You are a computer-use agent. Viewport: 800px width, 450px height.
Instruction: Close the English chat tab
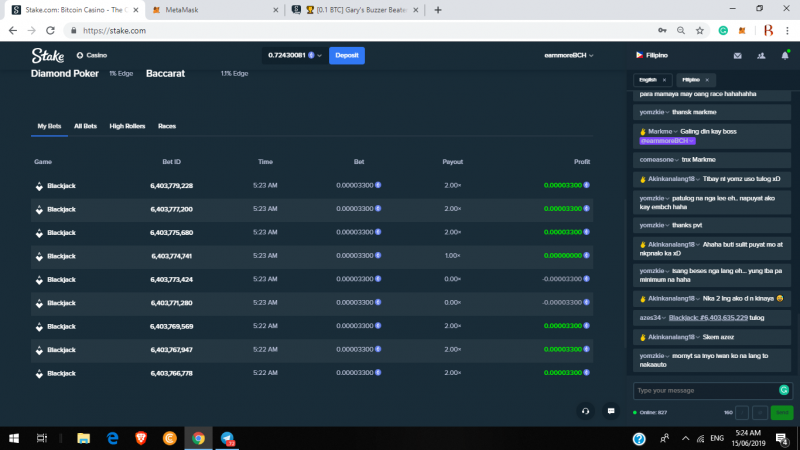664,80
